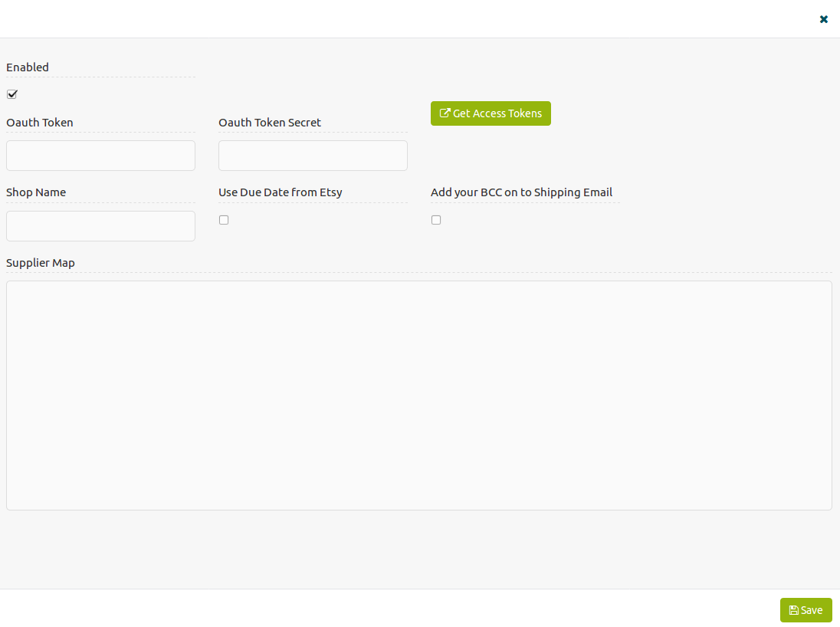
Task: Focus the Oauth Token Secret field
Action: pos(313,156)
